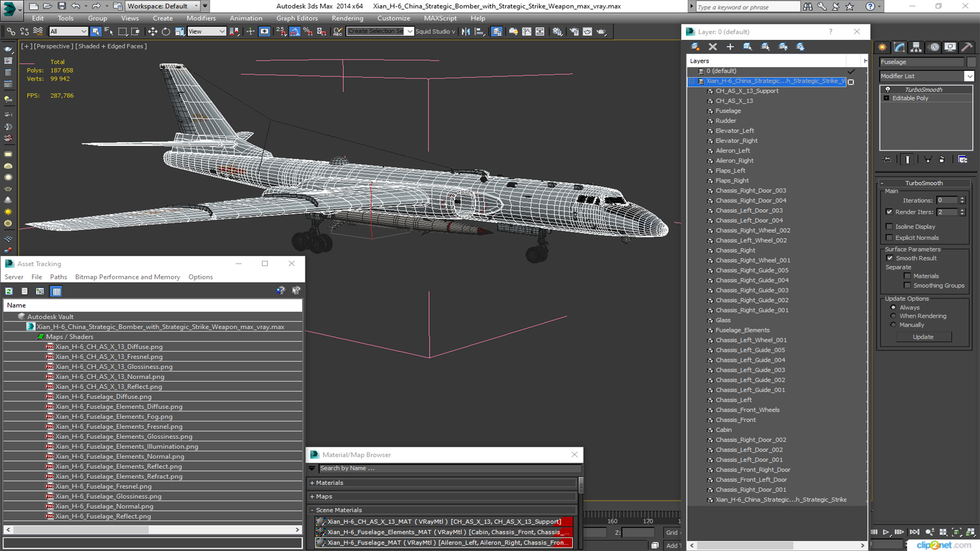Toggle Angle Snap in main toolbar
The width and height of the screenshot is (980, 551).
tap(295, 32)
